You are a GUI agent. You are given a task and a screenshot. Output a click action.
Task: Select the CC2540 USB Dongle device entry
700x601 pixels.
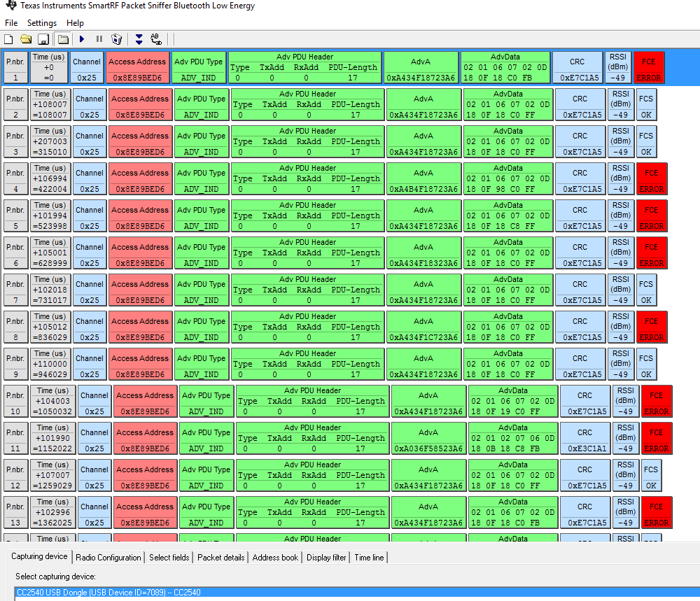pyautogui.click(x=357, y=593)
